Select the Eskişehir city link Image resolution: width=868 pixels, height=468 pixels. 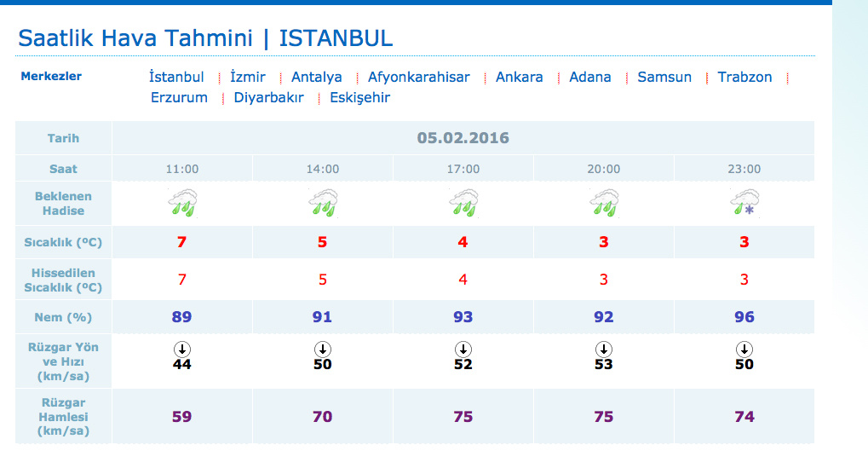(359, 97)
